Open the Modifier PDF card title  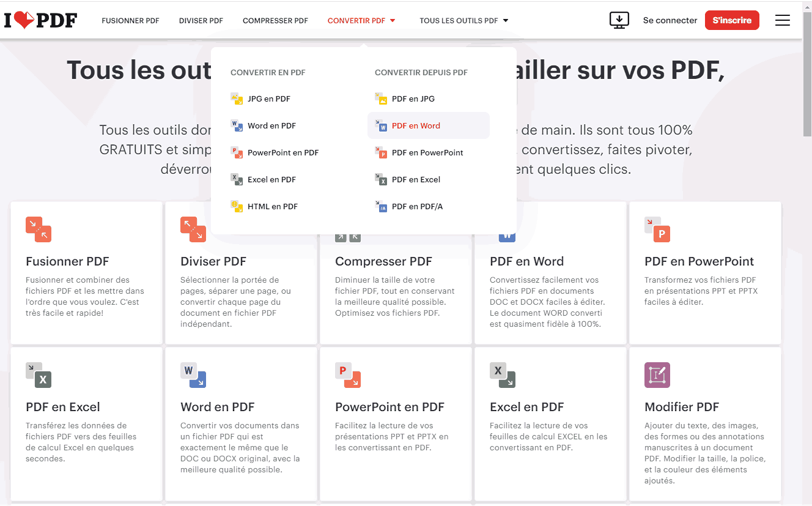(x=682, y=407)
